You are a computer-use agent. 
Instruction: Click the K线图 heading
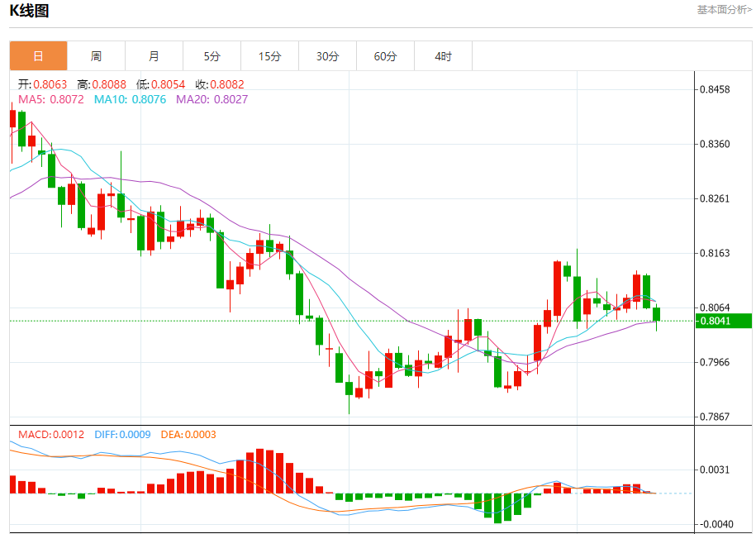29,11
